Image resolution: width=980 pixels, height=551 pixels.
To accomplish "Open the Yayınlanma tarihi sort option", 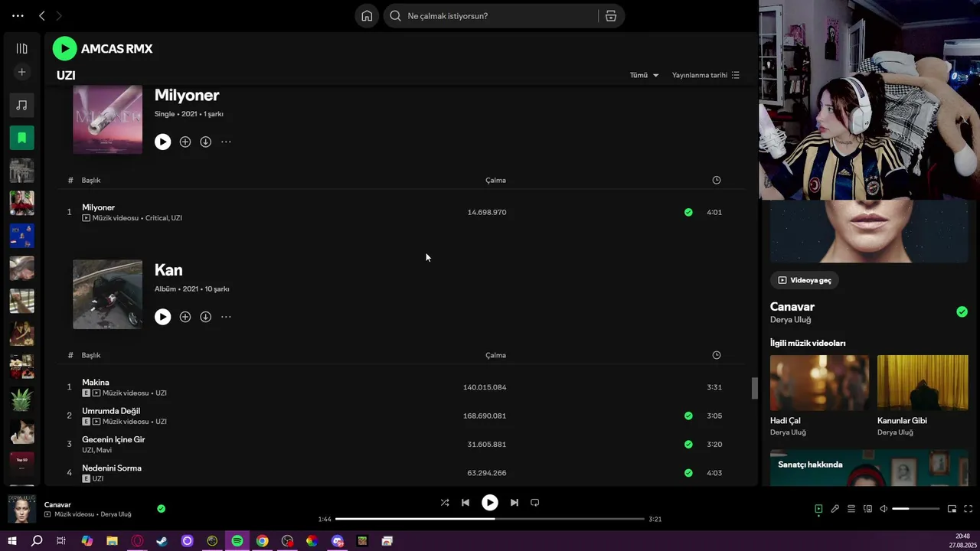I will click(x=706, y=75).
